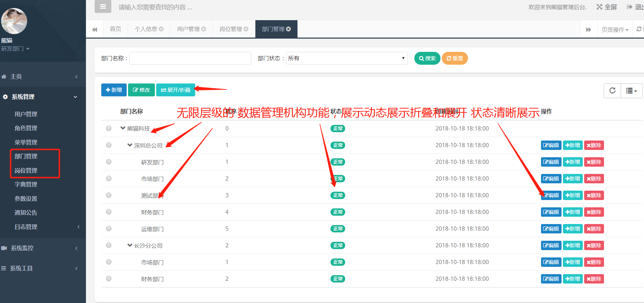Collapse the 长沙分公司 tree node
Screen dimensions: 644x303
(130, 245)
